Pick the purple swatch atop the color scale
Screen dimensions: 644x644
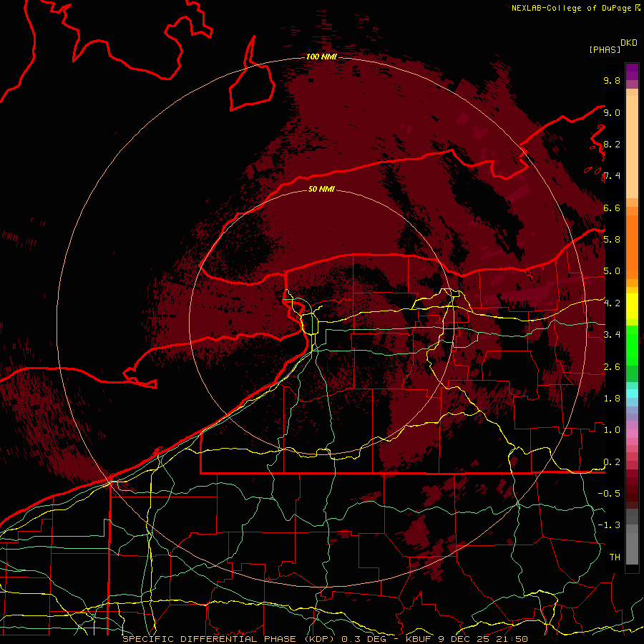pos(632,72)
